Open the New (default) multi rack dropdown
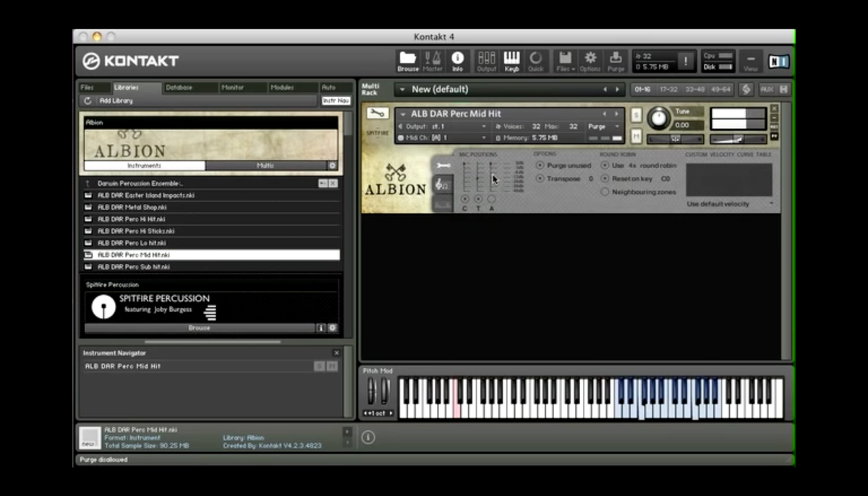The image size is (868, 496). (x=401, y=90)
